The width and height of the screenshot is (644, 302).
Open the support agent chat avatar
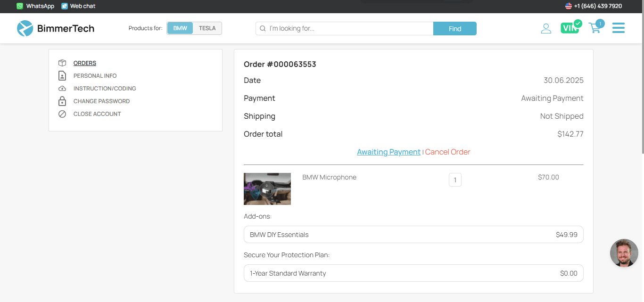coord(624,253)
